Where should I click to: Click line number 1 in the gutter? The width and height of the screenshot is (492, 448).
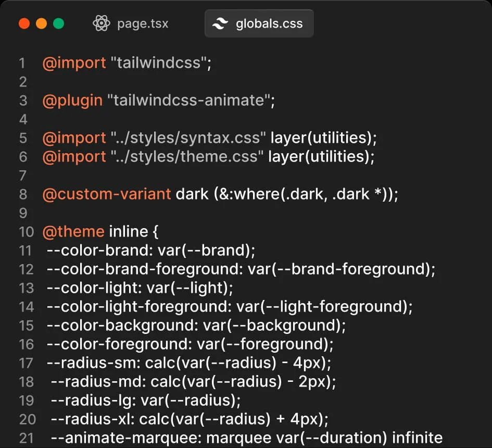[22, 63]
